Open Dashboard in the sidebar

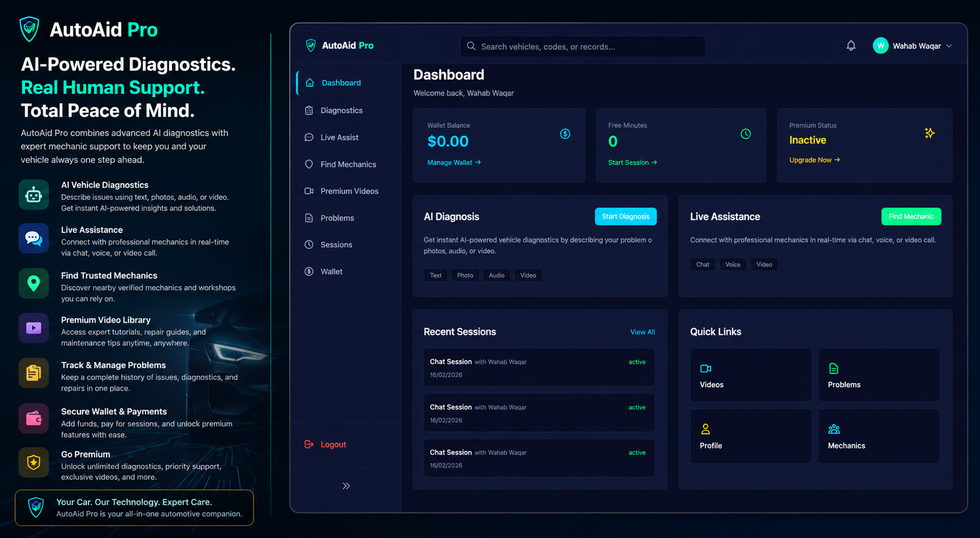pyautogui.click(x=348, y=83)
